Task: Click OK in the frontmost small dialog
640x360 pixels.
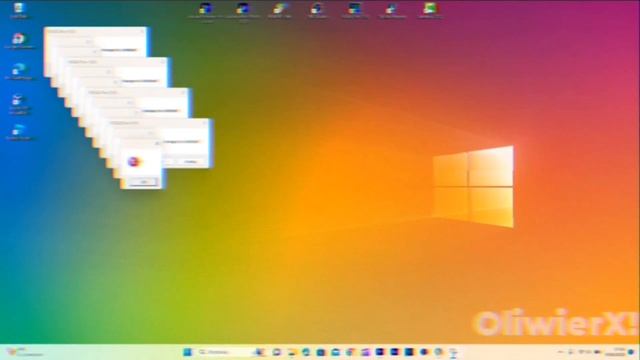Action: tap(144, 182)
